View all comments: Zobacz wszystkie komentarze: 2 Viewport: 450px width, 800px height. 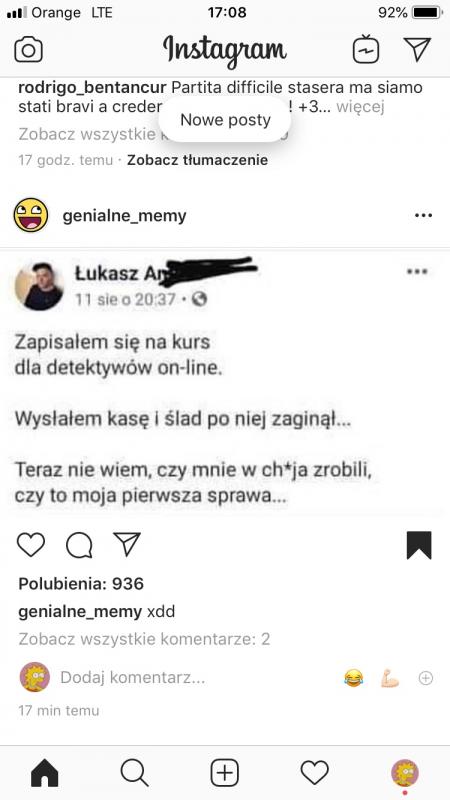click(x=144, y=639)
